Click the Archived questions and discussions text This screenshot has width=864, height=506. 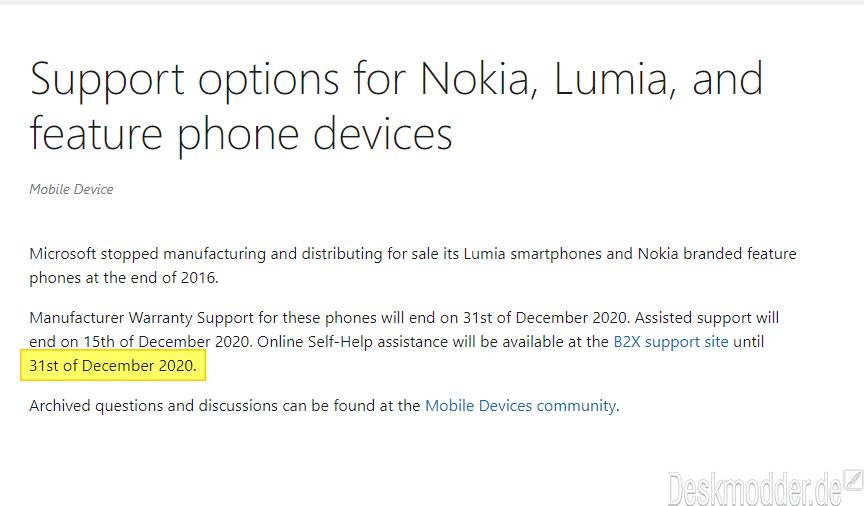click(x=153, y=406)
